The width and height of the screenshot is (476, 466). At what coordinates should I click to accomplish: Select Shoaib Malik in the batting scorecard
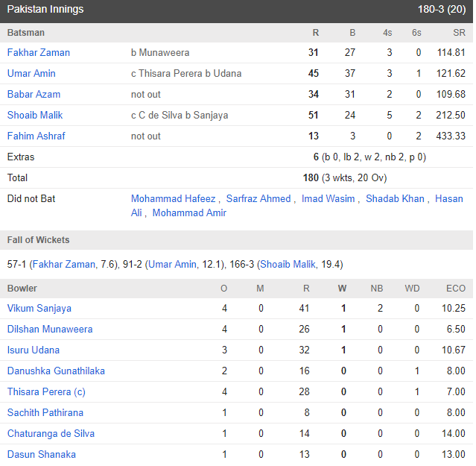pos(35,116)
